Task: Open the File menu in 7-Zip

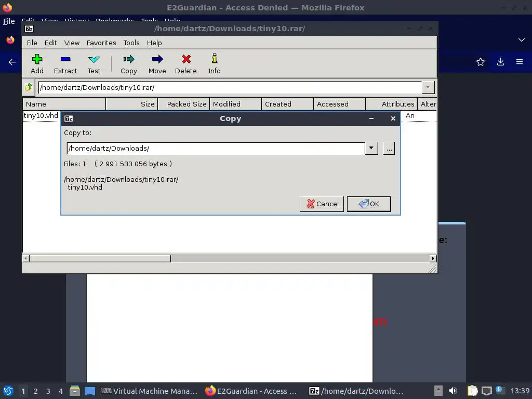Action: pos(32,43)
